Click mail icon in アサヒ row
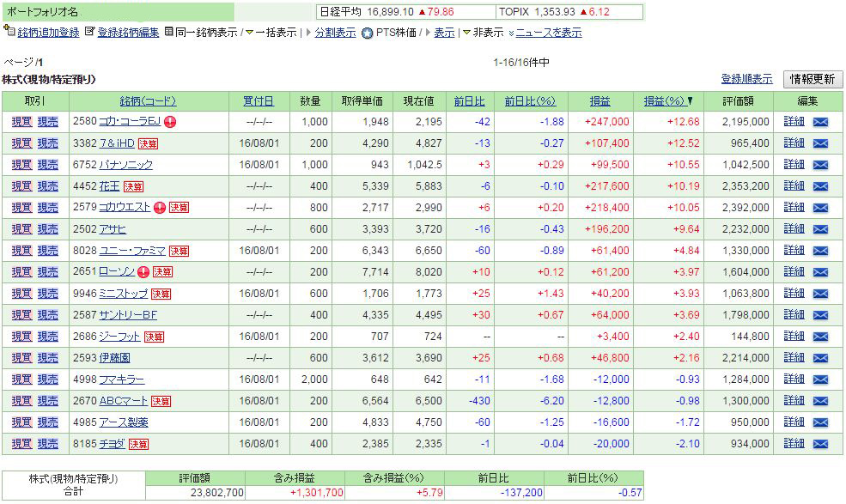Image resolution: width=846 pixels, height=504 pixels. [x=820, y=229]
